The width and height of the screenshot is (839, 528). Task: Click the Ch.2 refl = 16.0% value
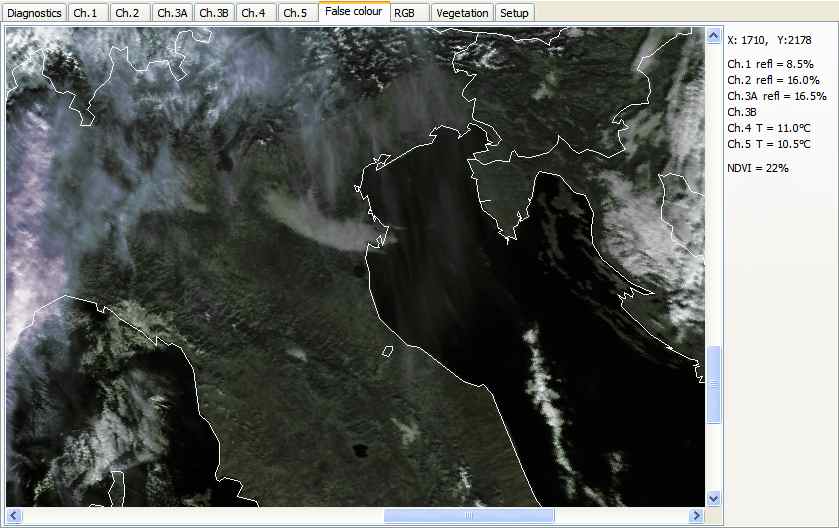click(x=773, y=80)
